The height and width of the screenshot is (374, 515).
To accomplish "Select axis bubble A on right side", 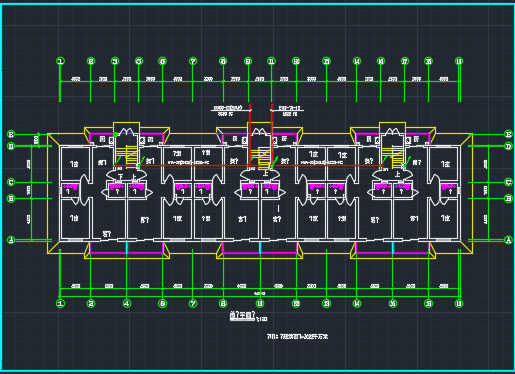I will [508, 240].
